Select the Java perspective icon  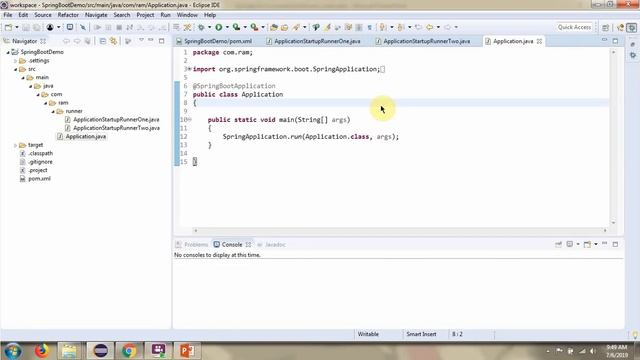[620, 27]
